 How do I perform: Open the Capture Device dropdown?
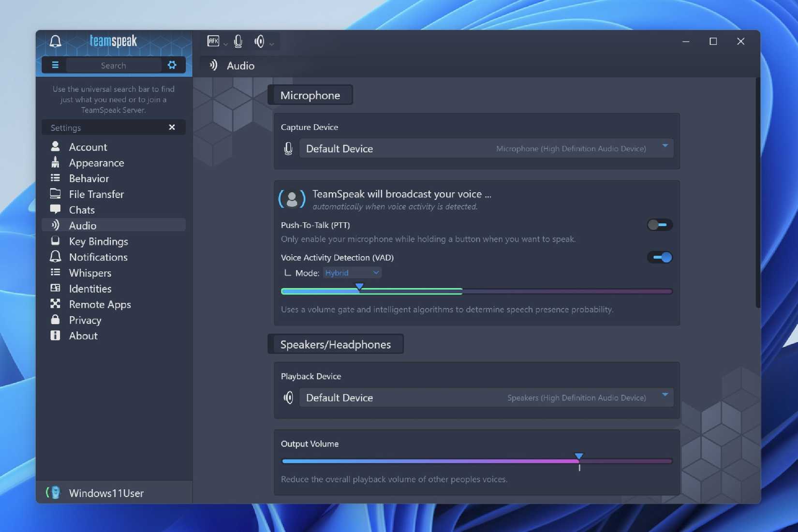tap(666, 148)
